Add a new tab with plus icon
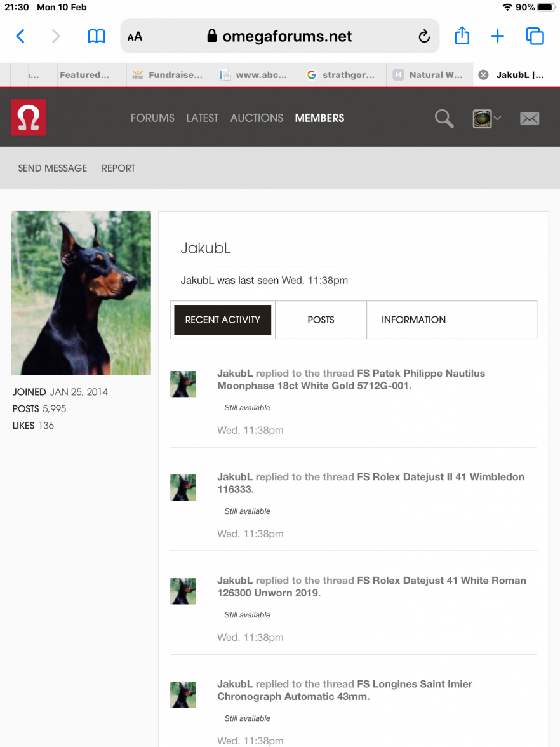This screenshot has height=747, width=560. 498,36
